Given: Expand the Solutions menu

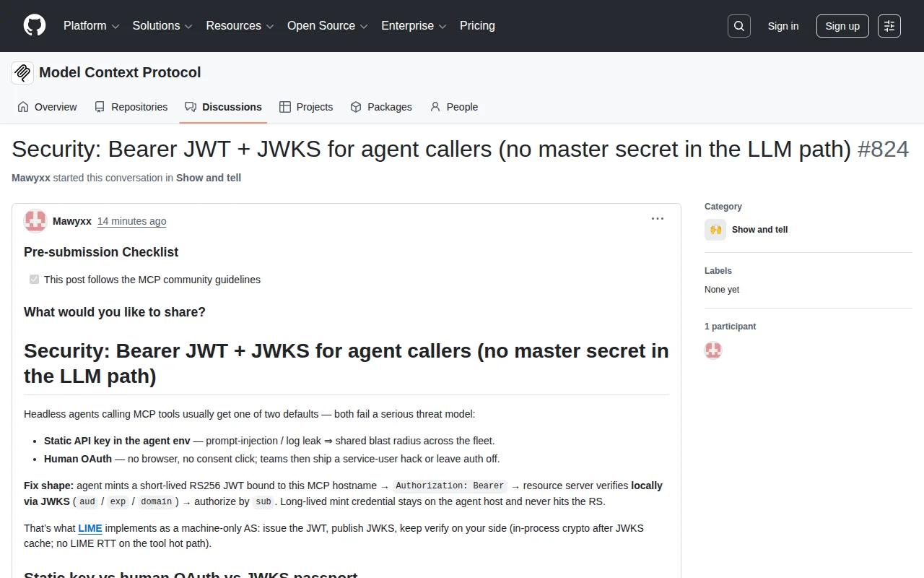Looking at the screenshot, I should (162, 26).
